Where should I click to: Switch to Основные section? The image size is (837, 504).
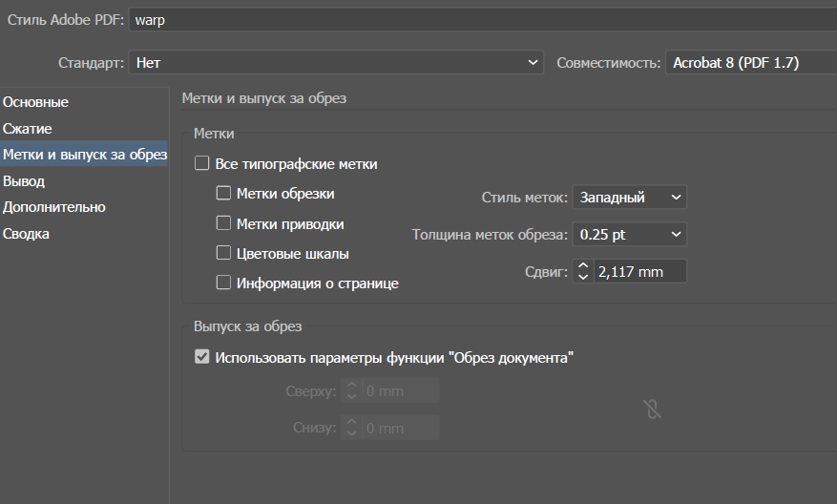pyautogui.click(x=36, y=102)
